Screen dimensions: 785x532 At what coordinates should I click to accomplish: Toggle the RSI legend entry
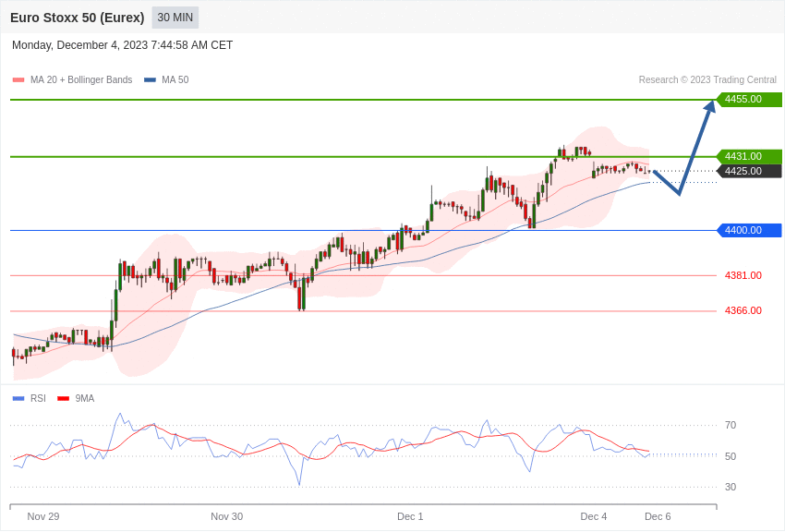[x=38, y=399]
